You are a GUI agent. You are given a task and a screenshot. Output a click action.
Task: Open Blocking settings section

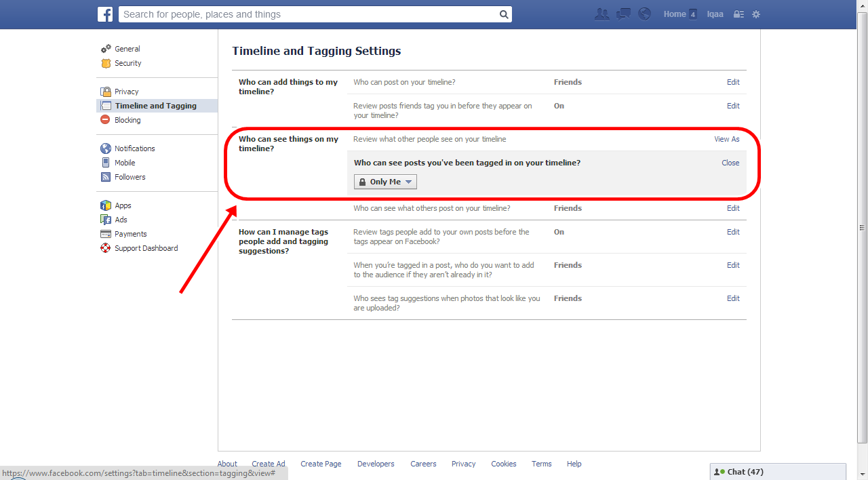(127, 120)
